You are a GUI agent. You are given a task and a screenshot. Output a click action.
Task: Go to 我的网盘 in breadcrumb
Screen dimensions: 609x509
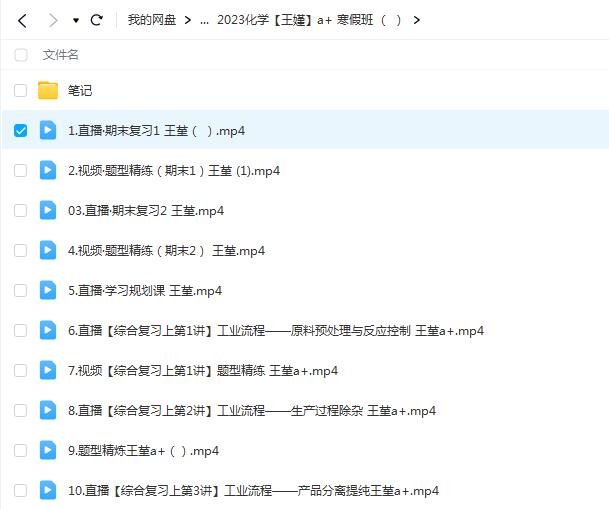151,20
